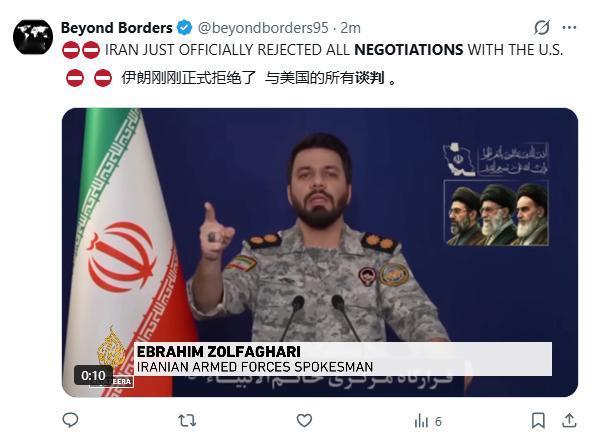The image size is (605, 447).
Task: Open the 2m timestamp permalink
Action: (350, 28)
